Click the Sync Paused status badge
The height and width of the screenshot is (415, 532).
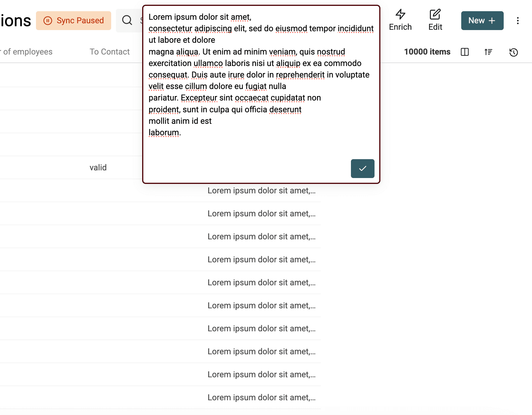(x=74, y=21)
